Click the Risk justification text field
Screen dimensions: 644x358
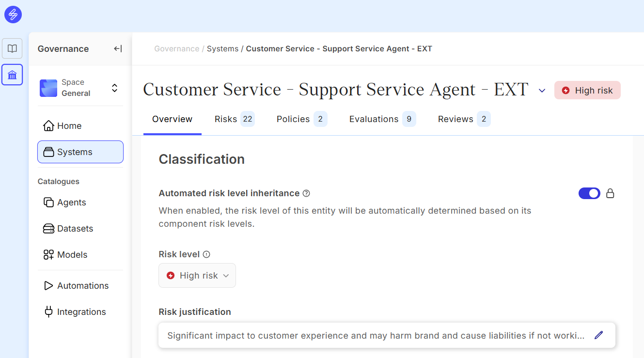(x=376, y=335)
